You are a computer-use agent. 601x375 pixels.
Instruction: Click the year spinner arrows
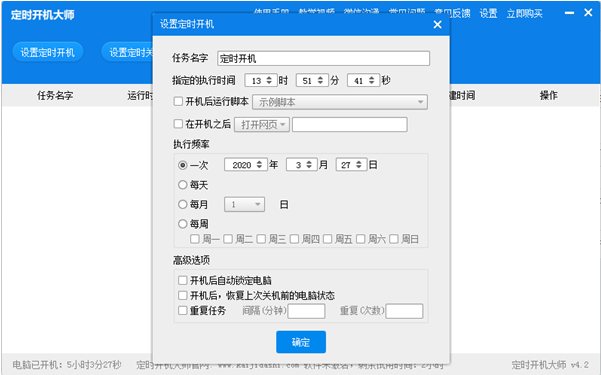tap(259, 165)
